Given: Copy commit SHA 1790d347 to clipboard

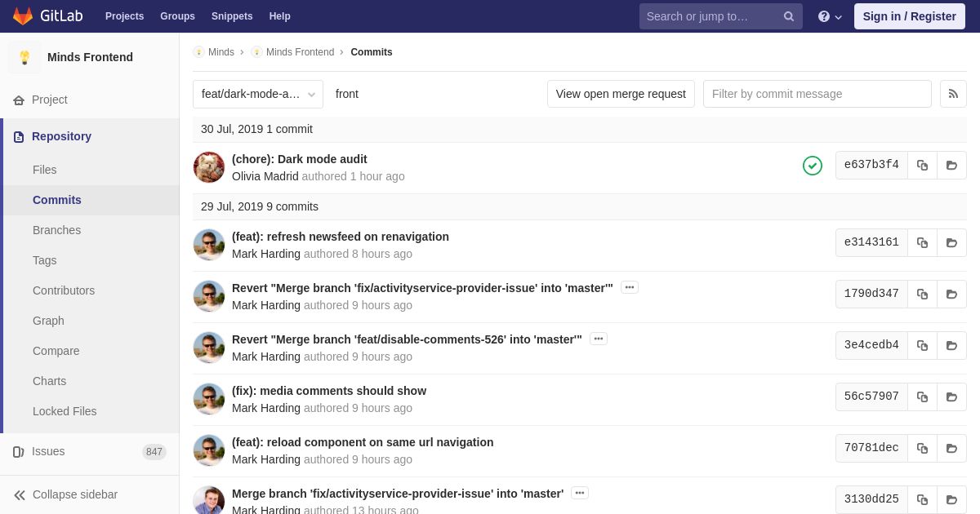Looking at the screenshot, I should click(x=922, y=295).
